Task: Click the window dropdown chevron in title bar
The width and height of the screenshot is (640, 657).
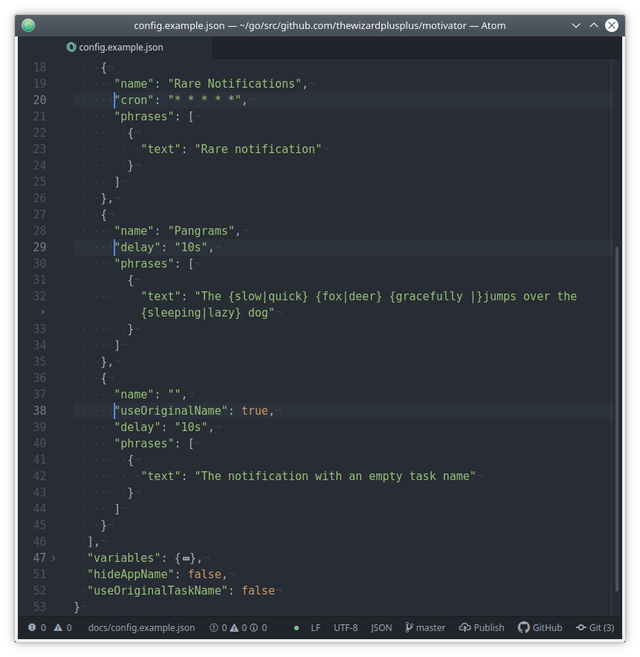Action: (x=576, y=26)
